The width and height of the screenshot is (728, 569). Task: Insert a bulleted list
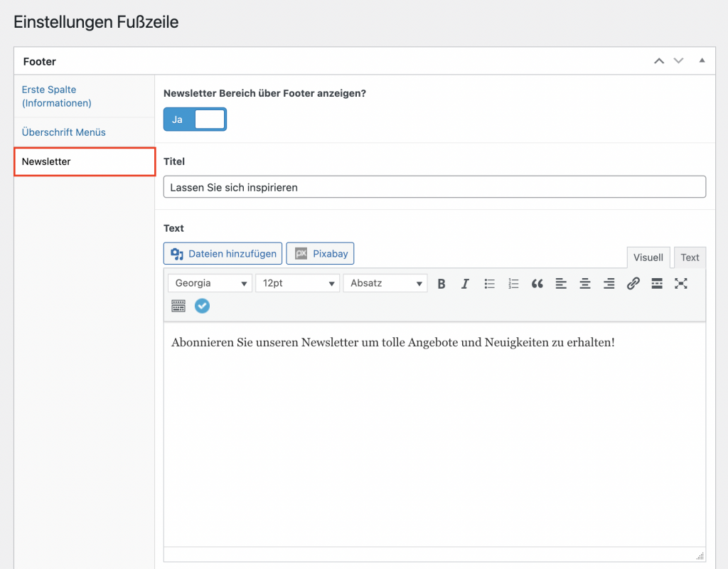click(x=489, y=284)
